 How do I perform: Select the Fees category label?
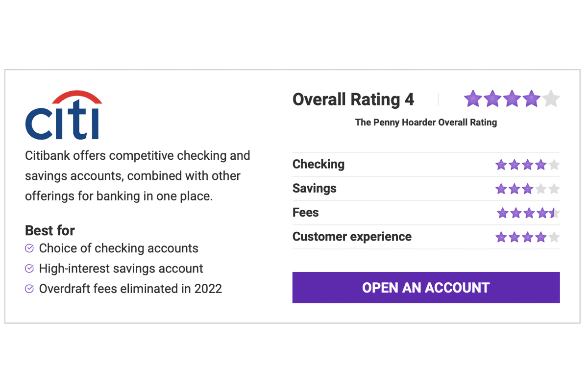(x=305, y=212)
